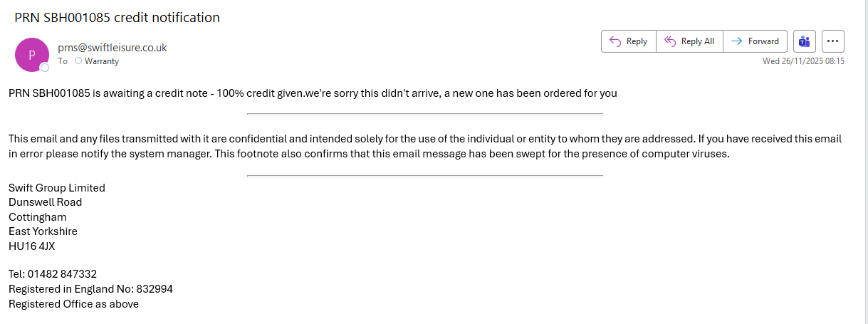Click the Swift Group Limited signature line
The image size is (868, 324).
point(57,188)
